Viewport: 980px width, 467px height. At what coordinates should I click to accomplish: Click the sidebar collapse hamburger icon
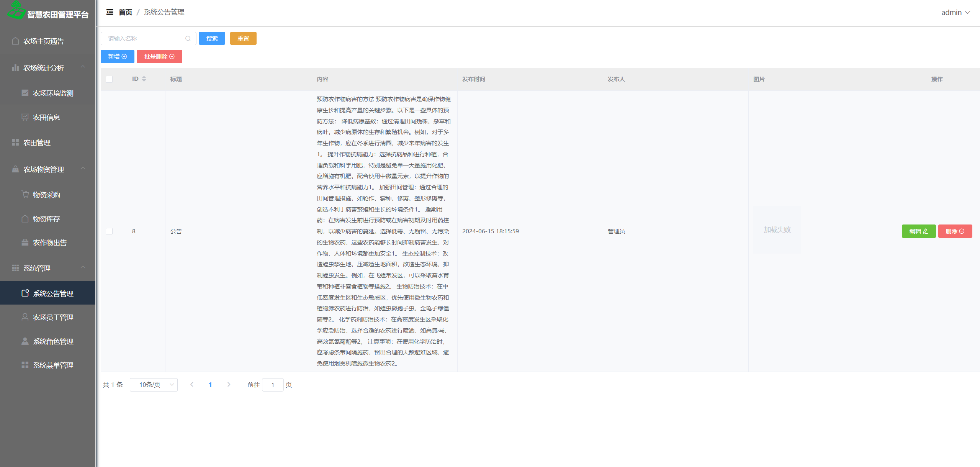coord(110,12)
